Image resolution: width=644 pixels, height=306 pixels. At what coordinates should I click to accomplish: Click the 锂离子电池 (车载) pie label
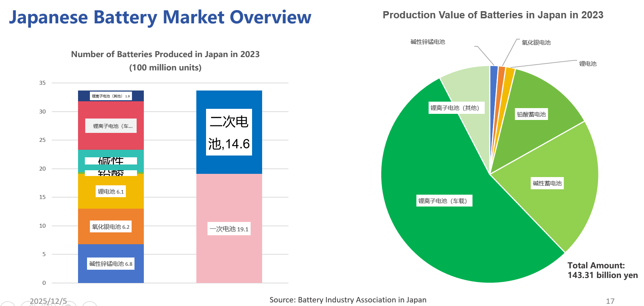(444, 201)
